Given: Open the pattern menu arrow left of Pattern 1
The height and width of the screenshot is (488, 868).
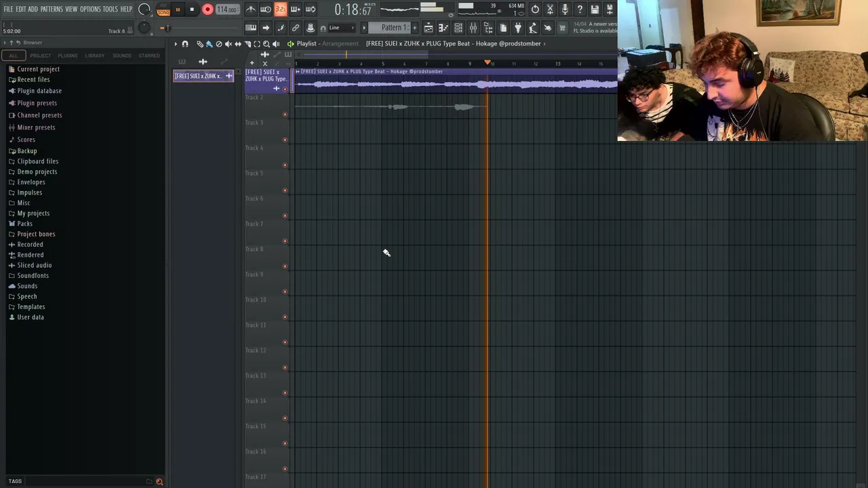Looking at the screenshot, I should click(363, 28).
